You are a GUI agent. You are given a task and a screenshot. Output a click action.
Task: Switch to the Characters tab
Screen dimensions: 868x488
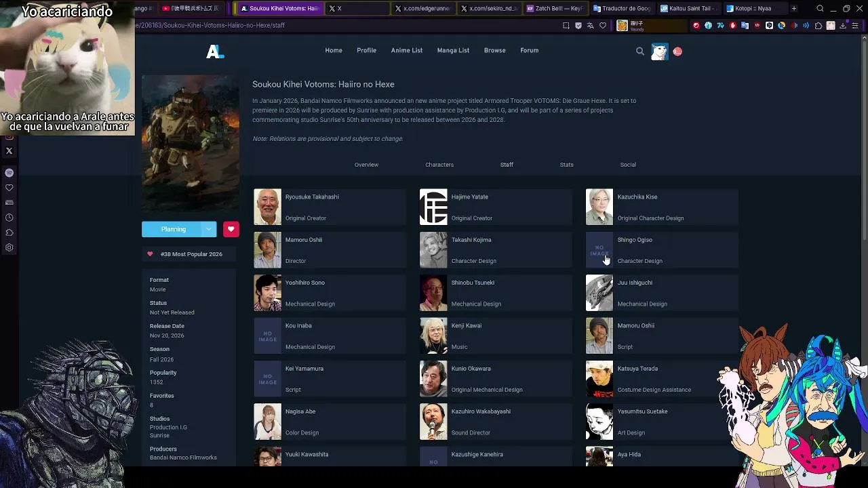(x=439, y=165)
